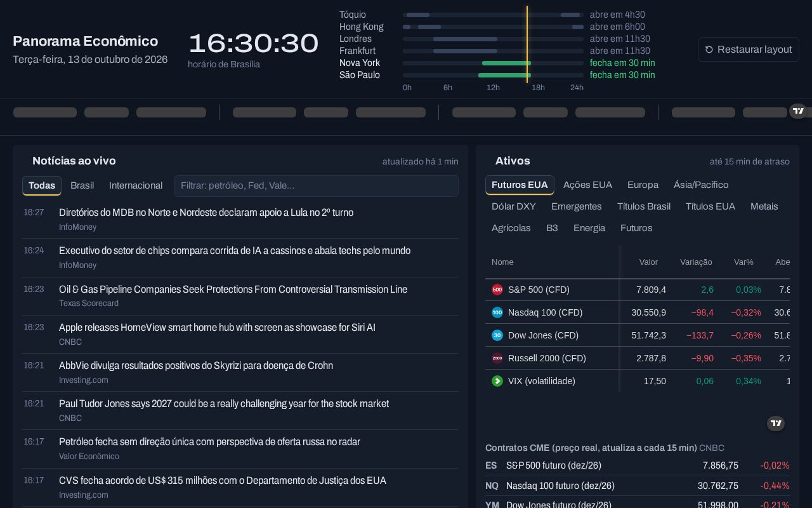Click the VIX value 17,50
The height and width of the screenshot is (508, 812).
click(655, 381)
